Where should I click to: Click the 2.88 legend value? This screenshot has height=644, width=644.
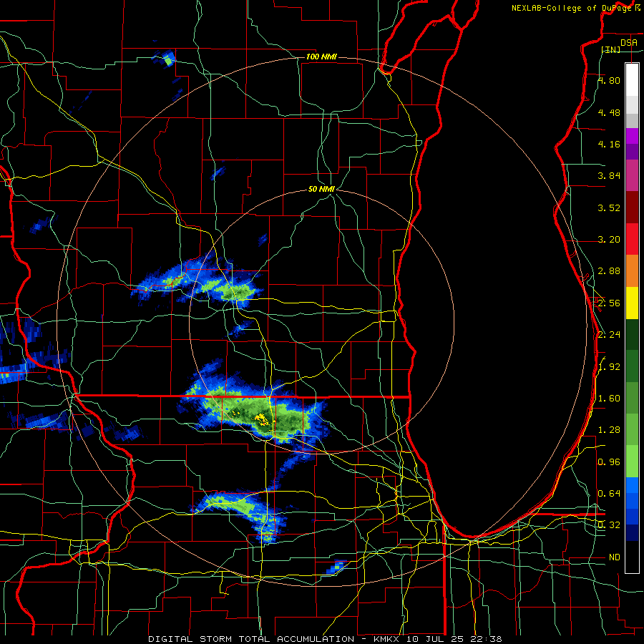click(609, 271)
